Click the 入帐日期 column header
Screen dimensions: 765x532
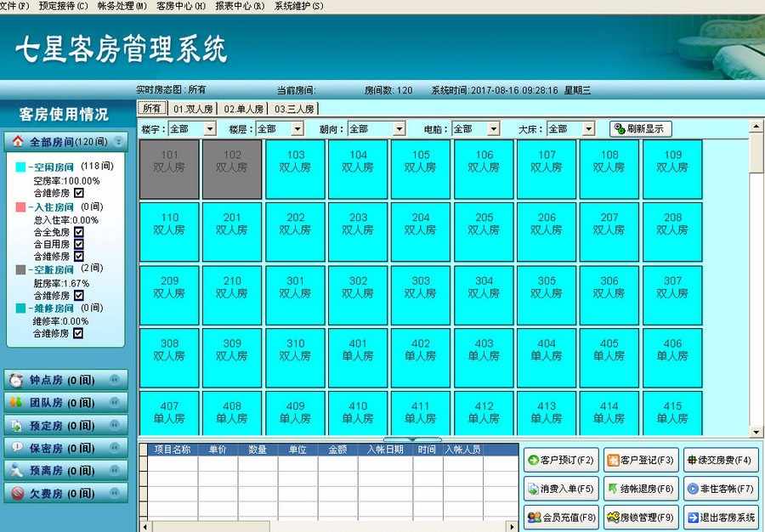385,450
